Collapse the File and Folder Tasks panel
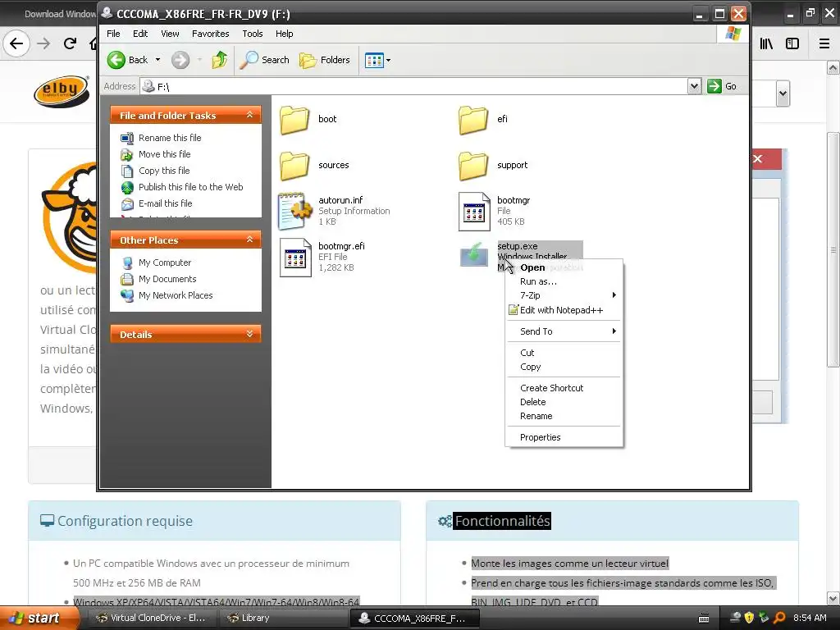The image size is (840, 630). tap(249, 115)
